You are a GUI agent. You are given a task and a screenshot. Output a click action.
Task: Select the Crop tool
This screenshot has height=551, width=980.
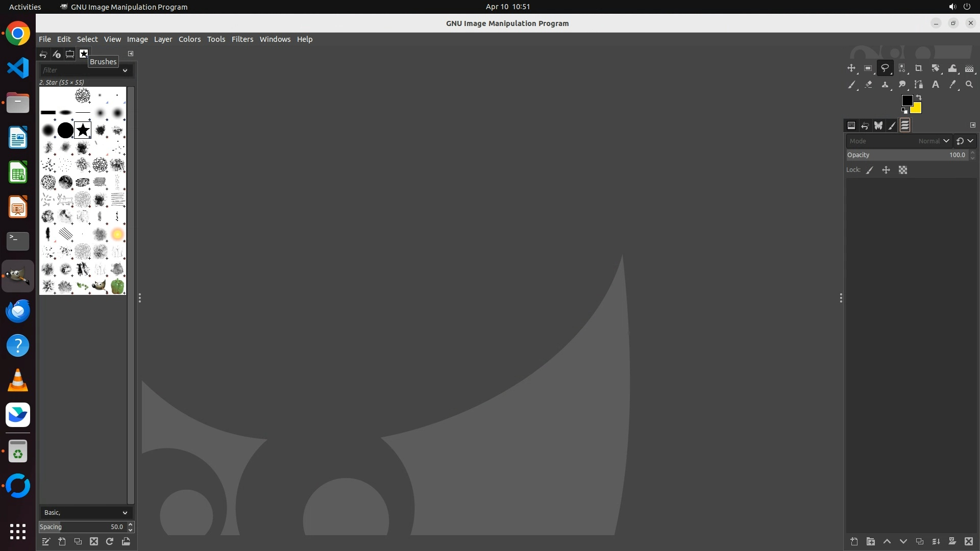pos(919,68)
